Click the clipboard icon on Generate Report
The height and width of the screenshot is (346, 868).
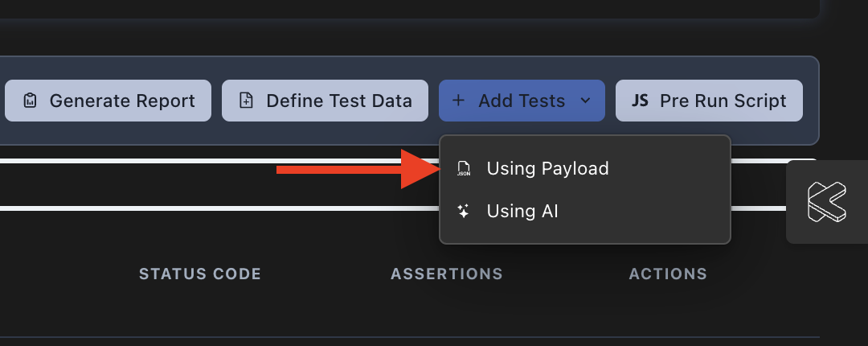point(30,101)
